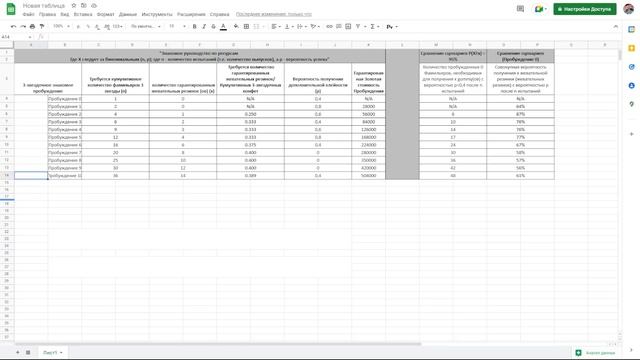Open the zoom 100% dropdown
This screenshot has height=360, width=640.
[61, 27]
